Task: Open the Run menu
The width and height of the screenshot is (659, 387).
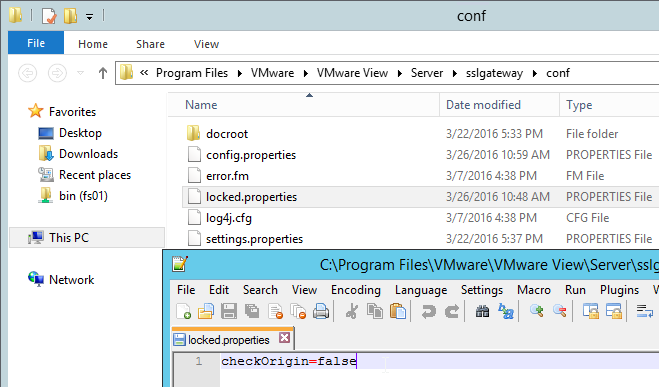Action: 575,290
